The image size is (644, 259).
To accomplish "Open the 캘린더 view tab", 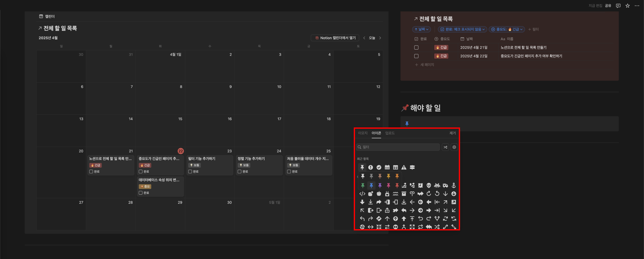I will [x=47, y=16].
